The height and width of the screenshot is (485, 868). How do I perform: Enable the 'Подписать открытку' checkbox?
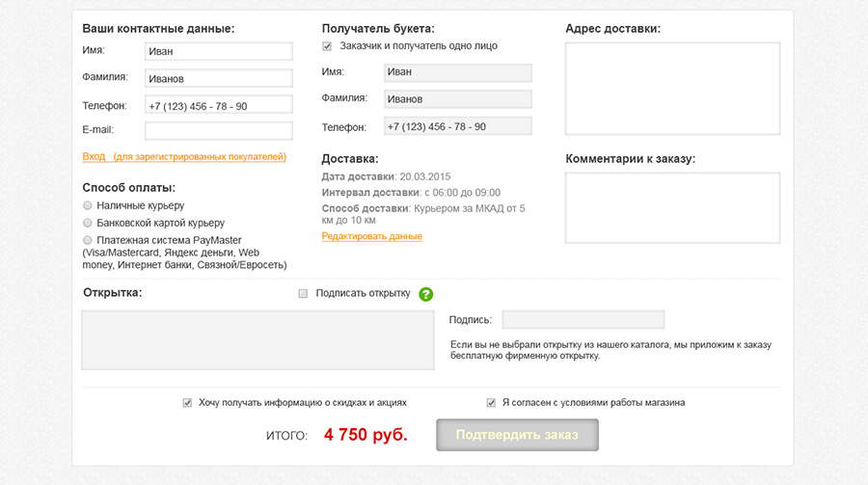tap(304, 293)
